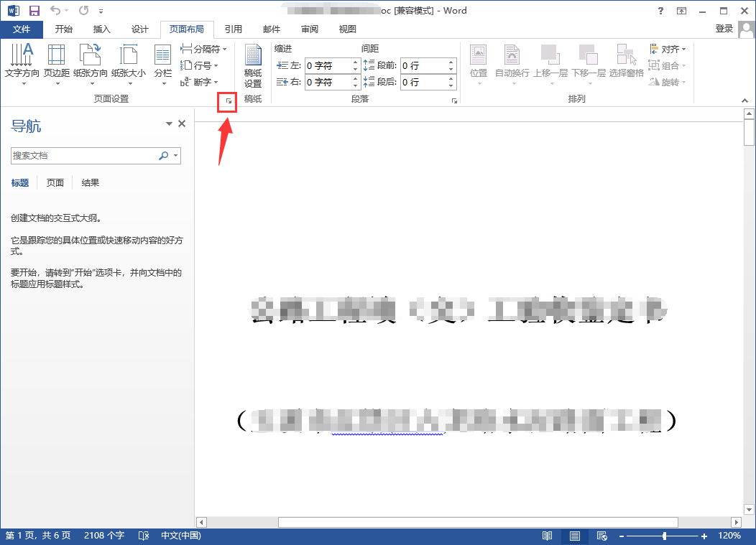Click the zoom slider handle in status bar
The width and height of the screenshot is (756, 545).
coord(665,536)
